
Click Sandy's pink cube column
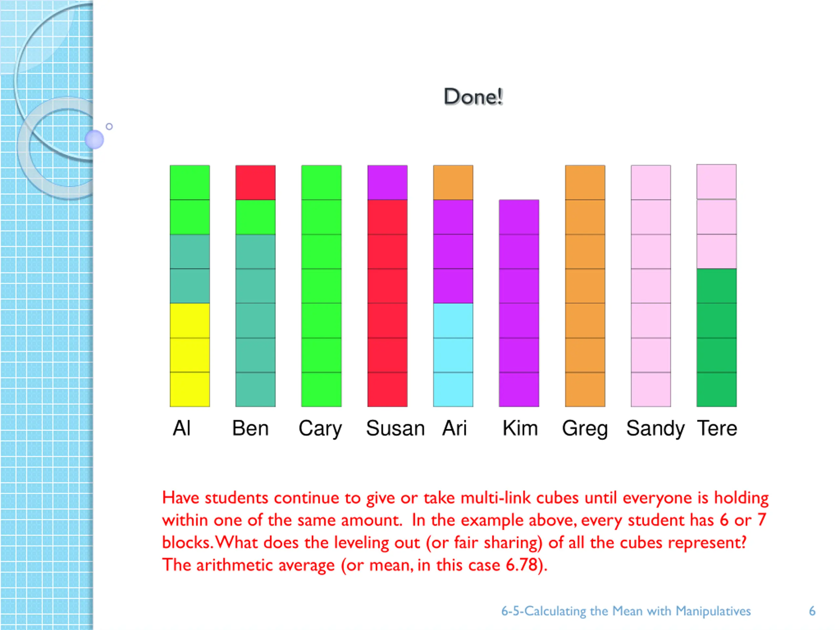coord(650,286)
